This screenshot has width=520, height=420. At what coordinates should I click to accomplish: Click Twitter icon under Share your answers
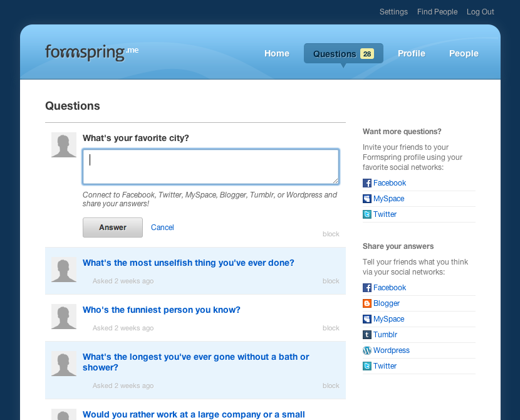pyautogui.click(x=367, y=366)
